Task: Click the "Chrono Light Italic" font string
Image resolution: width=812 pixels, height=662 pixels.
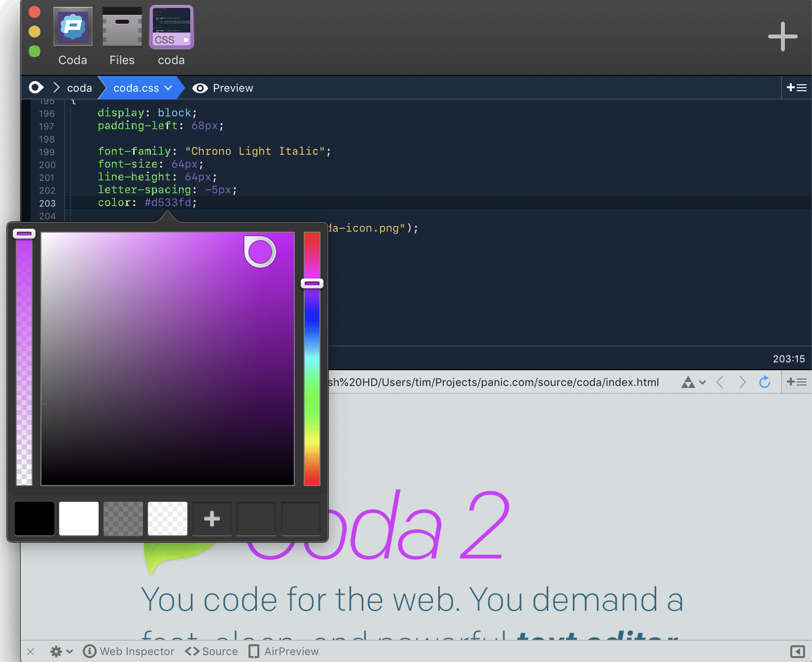Action: (255, 151)
